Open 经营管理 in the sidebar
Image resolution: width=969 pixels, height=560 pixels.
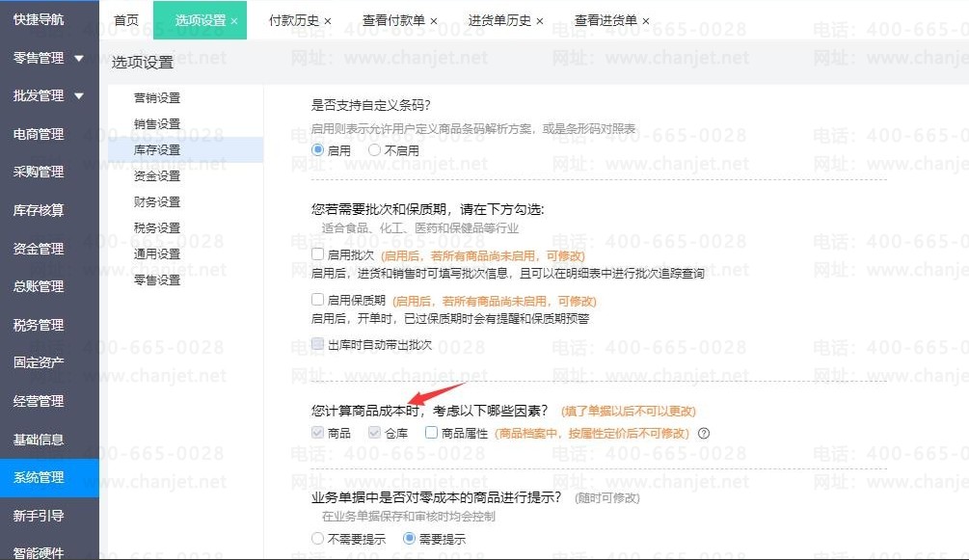39,401
